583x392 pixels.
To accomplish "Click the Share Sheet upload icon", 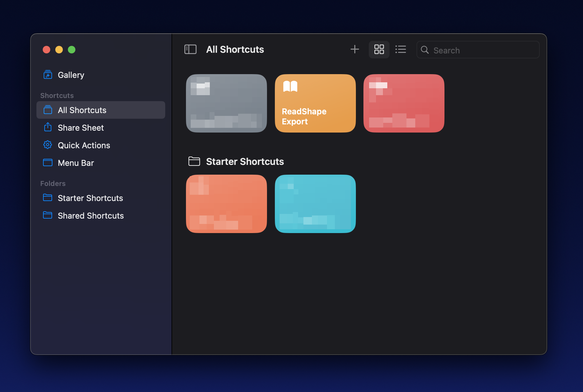I will [47, 127].
